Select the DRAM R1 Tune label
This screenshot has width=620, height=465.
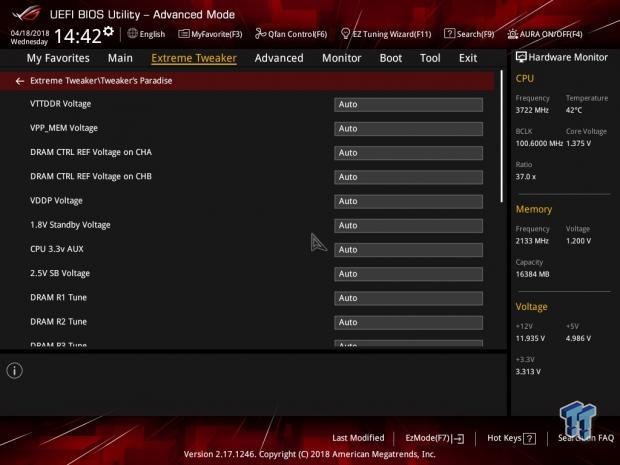tap(58, 297)
